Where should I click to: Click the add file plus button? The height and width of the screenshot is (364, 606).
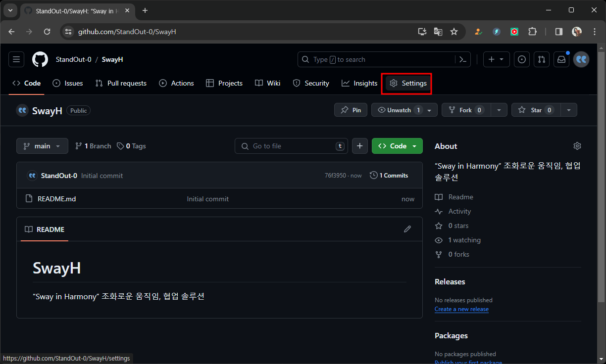(x=360, y=146)
